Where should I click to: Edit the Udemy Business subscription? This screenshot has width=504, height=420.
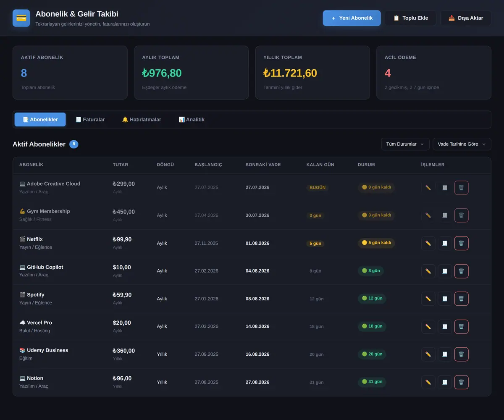pos(428,354)
